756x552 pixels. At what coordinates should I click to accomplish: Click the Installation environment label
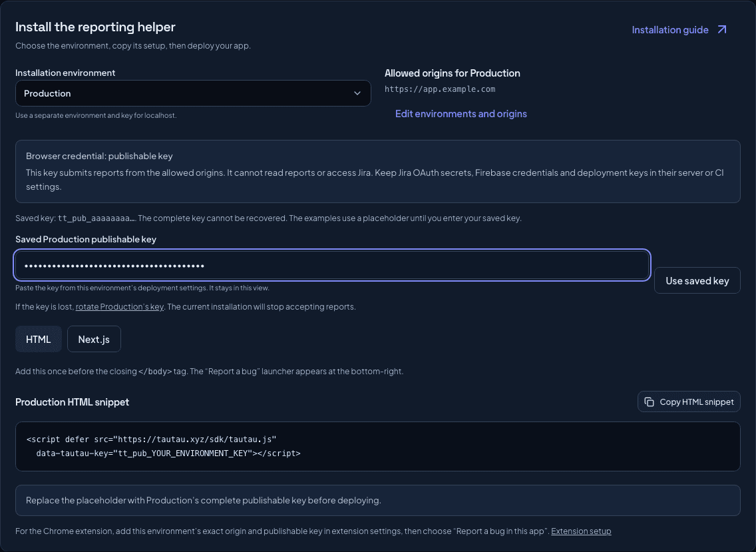tap(65, 73)
